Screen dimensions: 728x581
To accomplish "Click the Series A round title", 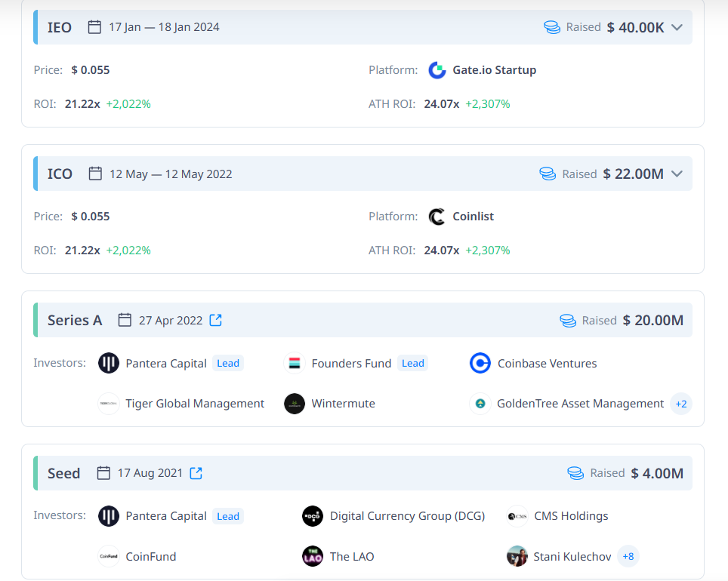I will point(75,320).
